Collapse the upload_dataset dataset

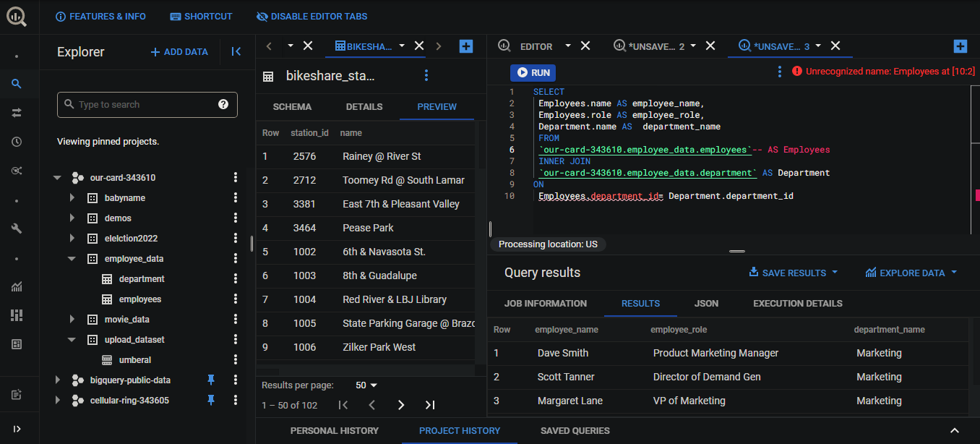point(72,340)
